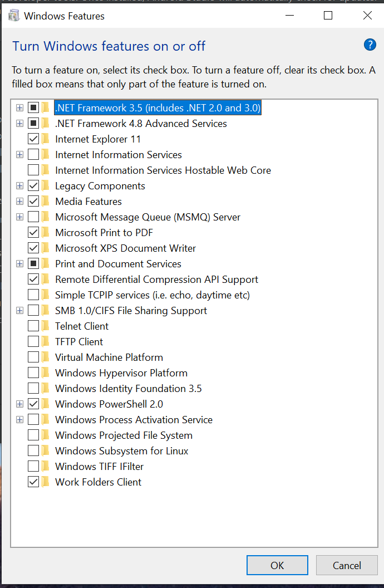The width and height of the screenshot is (384, 588).
Task: Expand the Legacy Components tree node
Action: [20, 186]
